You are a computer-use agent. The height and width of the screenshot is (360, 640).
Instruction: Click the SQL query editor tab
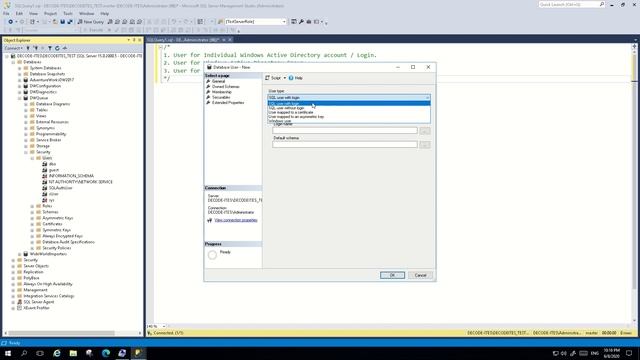184,40
